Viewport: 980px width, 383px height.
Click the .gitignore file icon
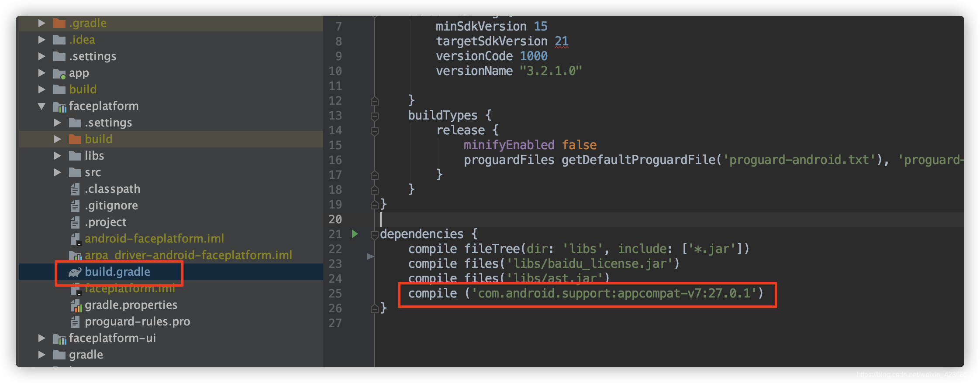pos(75,205)
